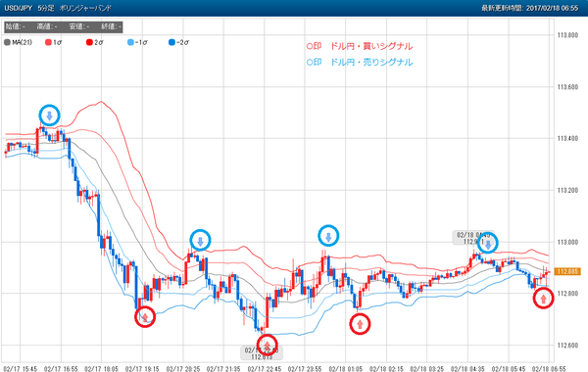588x372 pixels.
Task: Click the 安値 low price field
Action: pyautogui.click(x=79, y=26)
